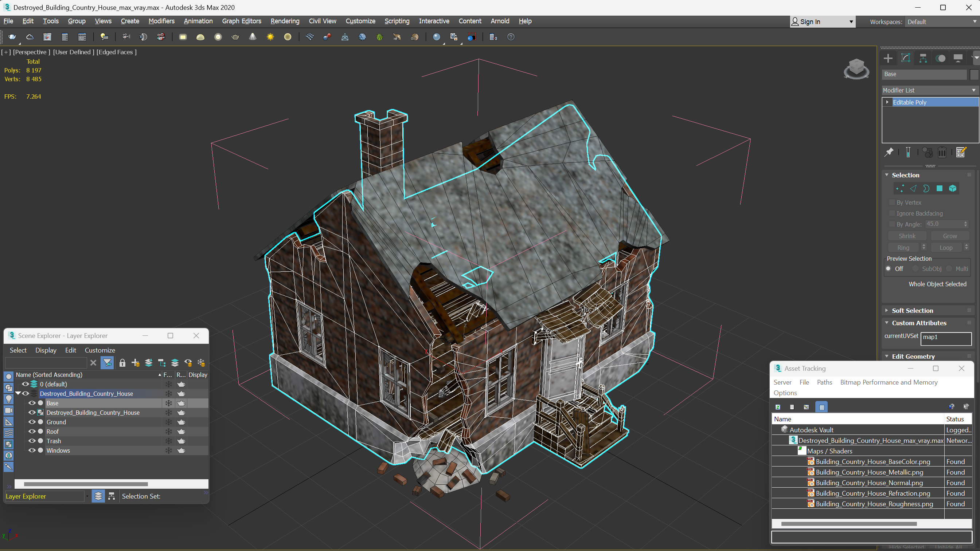Click the Ring button
Image resolution: width=980 pixels, height=551 pixels.
tap(903, 248)
